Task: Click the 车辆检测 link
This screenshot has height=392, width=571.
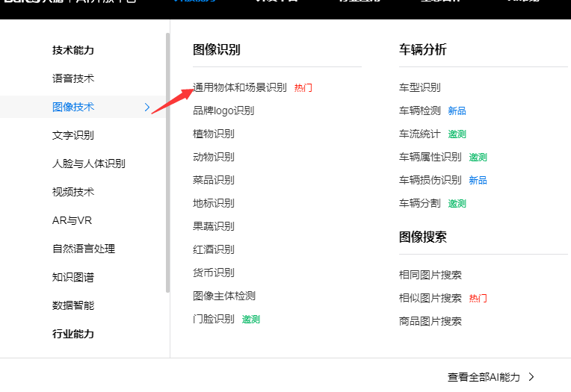Action: pyautogui.click(x=420, y=111)
